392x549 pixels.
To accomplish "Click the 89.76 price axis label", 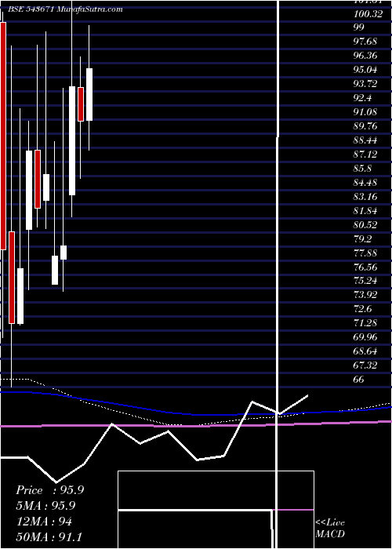I will [x=365, y=126].
